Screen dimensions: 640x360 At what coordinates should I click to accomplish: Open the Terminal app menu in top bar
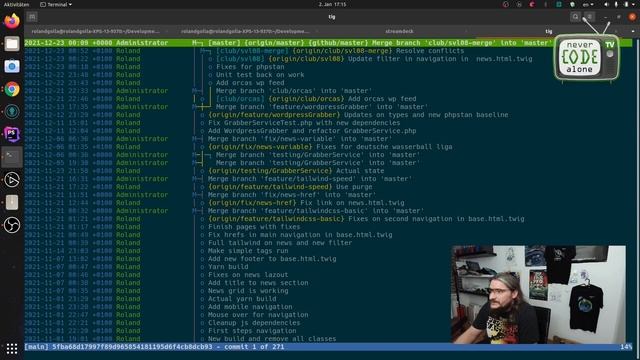(x=56, y=4)
